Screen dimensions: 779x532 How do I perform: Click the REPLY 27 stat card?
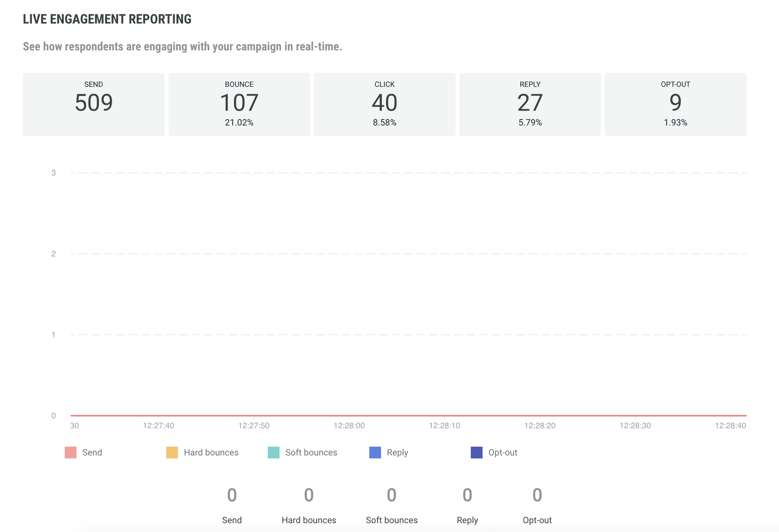530,104
